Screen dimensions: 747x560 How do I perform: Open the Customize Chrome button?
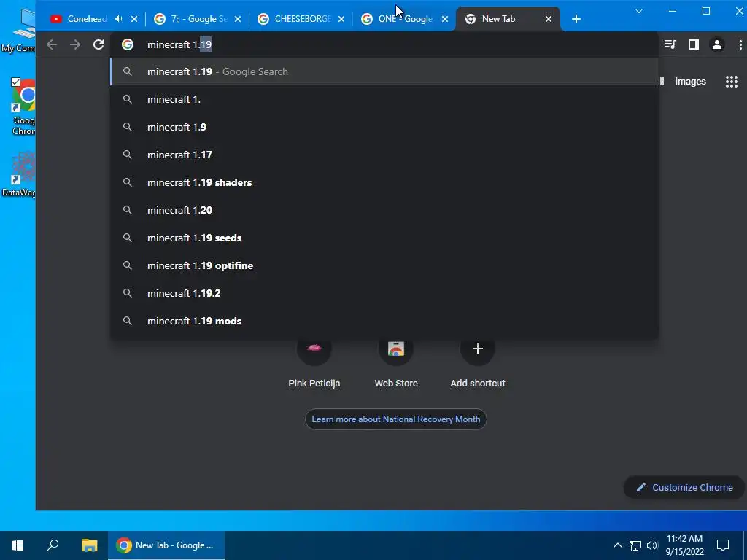(x=684, y=487)
